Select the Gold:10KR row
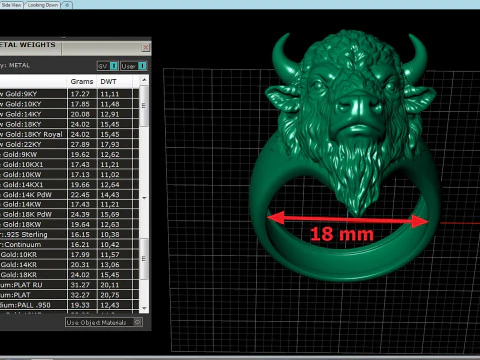This screenshot has height=360, width=480. coord(69,255)
